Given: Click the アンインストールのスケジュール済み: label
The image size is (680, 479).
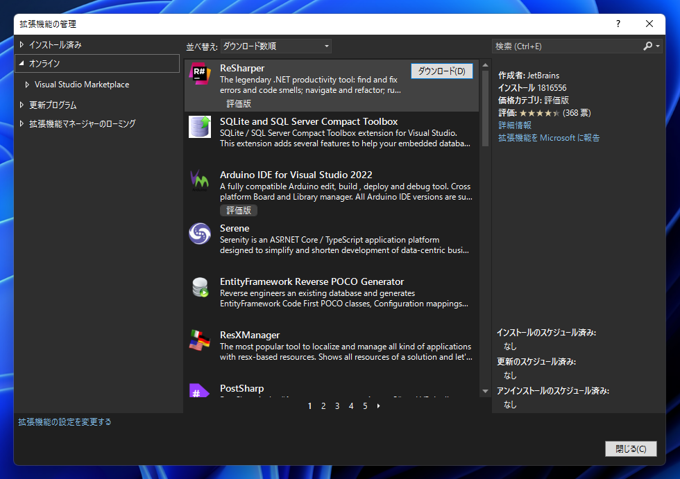Looking at the screenshot, I should click(x=552, y=391).
